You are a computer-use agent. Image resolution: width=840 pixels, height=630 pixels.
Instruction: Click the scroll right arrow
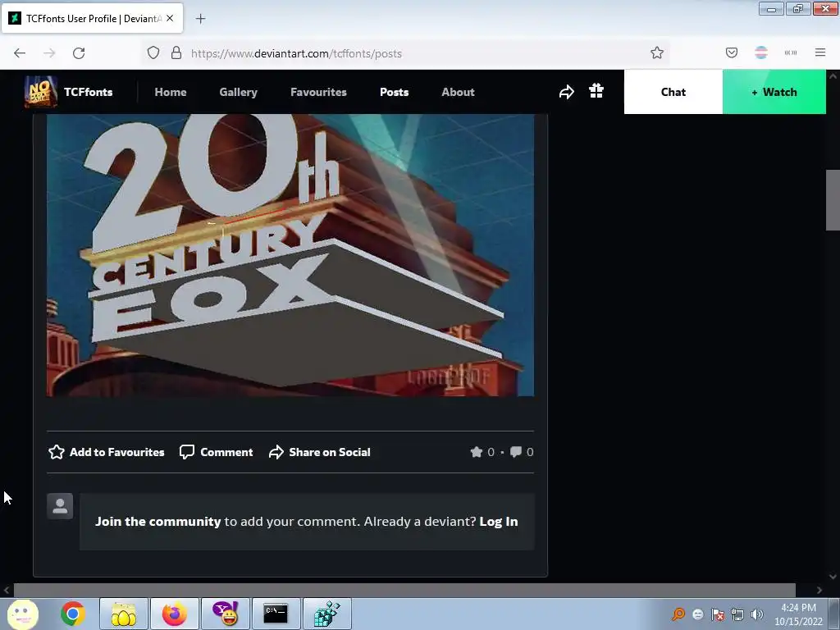tap(819, 591)
